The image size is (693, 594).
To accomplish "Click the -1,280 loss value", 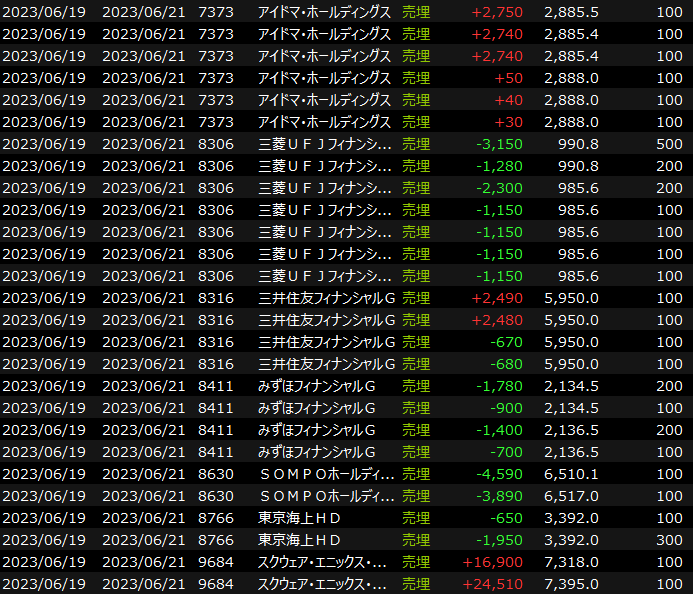I will (x=499, y=166).
